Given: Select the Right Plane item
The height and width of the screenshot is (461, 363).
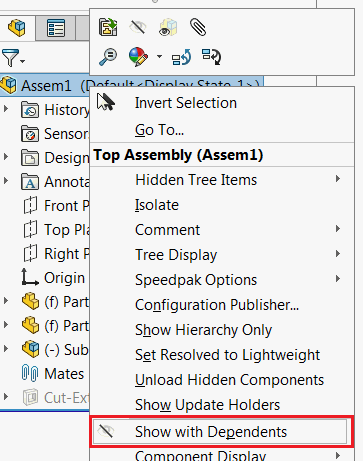Looking at the screenshot, I should point(55,254).
